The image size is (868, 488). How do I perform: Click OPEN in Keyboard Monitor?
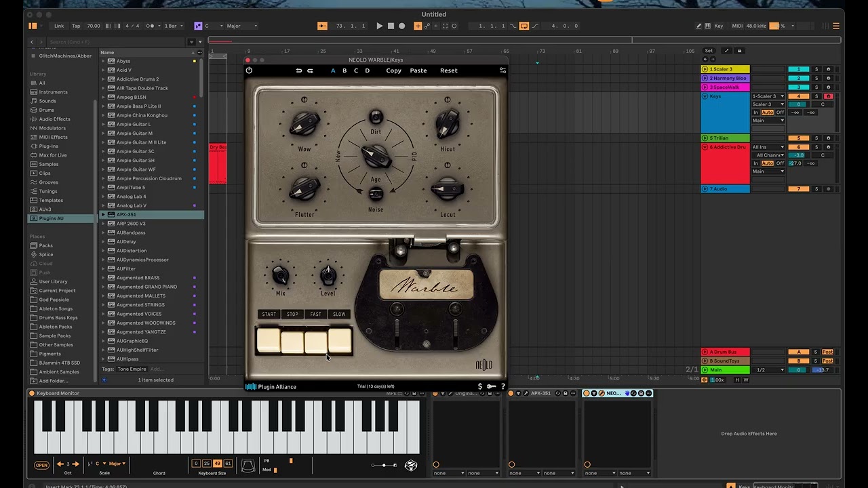click(x=41, y=465)
